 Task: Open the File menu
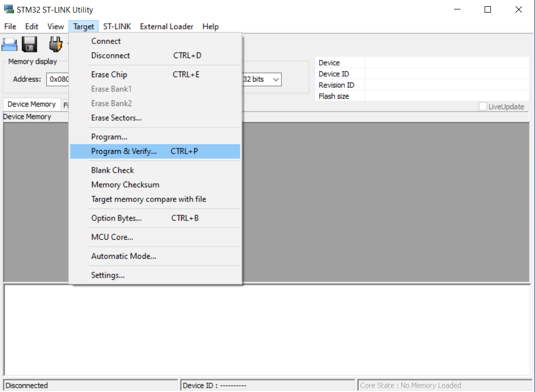(x=10, y=26)
